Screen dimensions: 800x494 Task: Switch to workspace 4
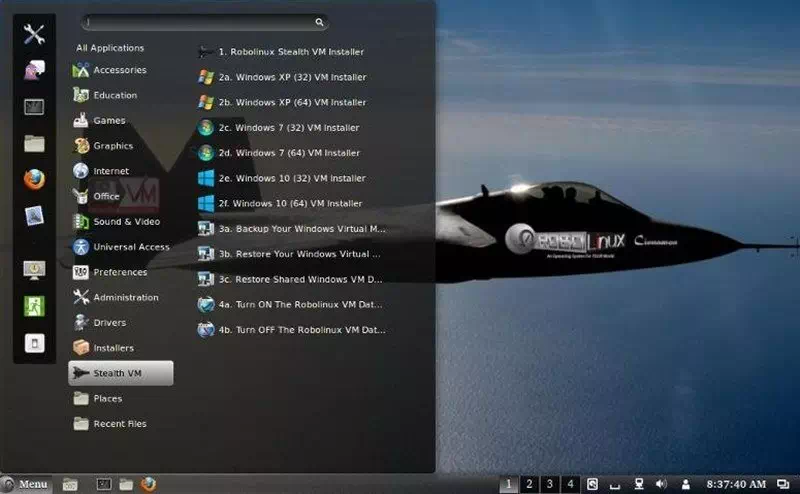[x=570, y=484]
